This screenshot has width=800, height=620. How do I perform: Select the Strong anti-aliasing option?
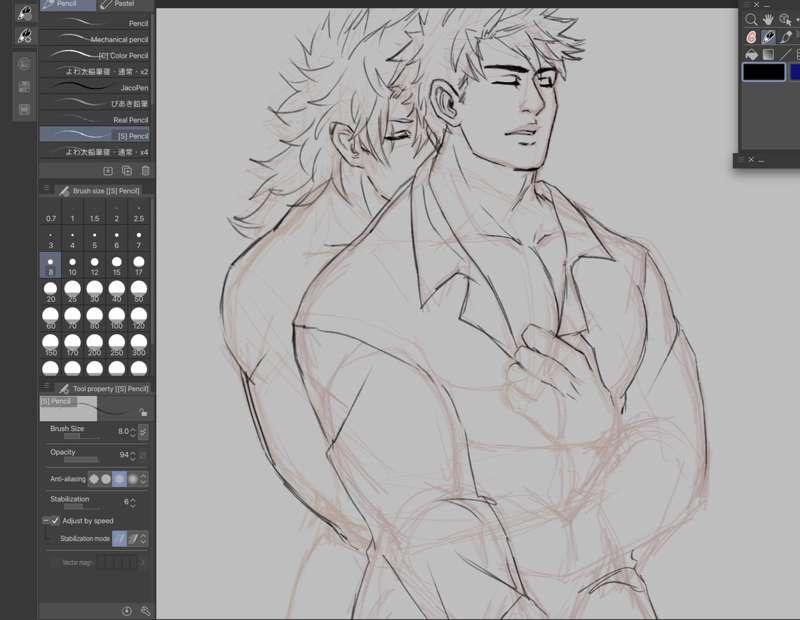click(x=133, y=479)
